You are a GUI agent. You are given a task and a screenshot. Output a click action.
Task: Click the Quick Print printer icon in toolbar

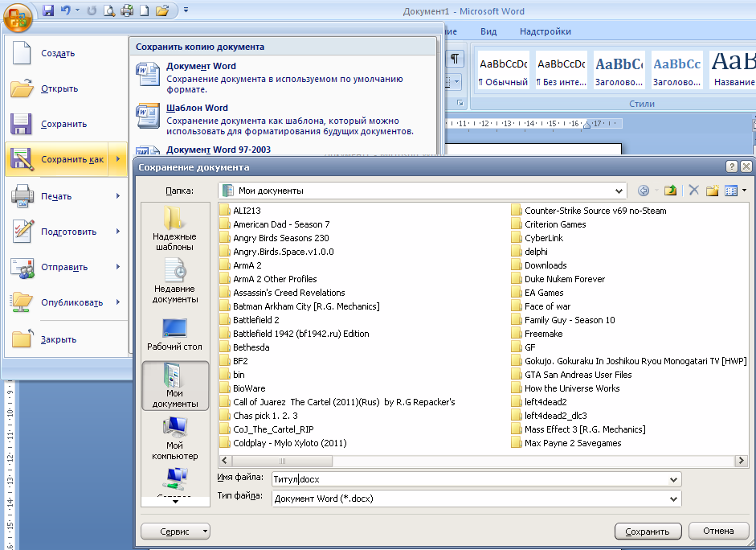click(x=127, y=10)
